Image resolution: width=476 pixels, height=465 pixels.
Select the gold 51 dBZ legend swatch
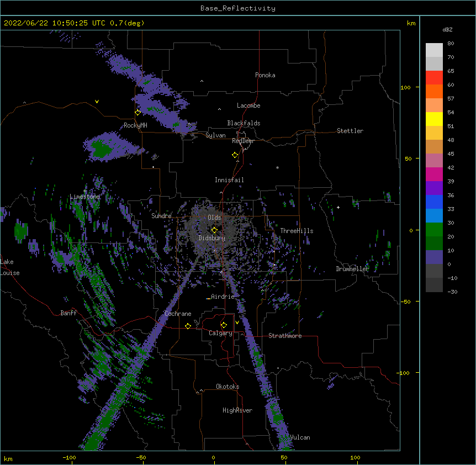tap(434, 133)
